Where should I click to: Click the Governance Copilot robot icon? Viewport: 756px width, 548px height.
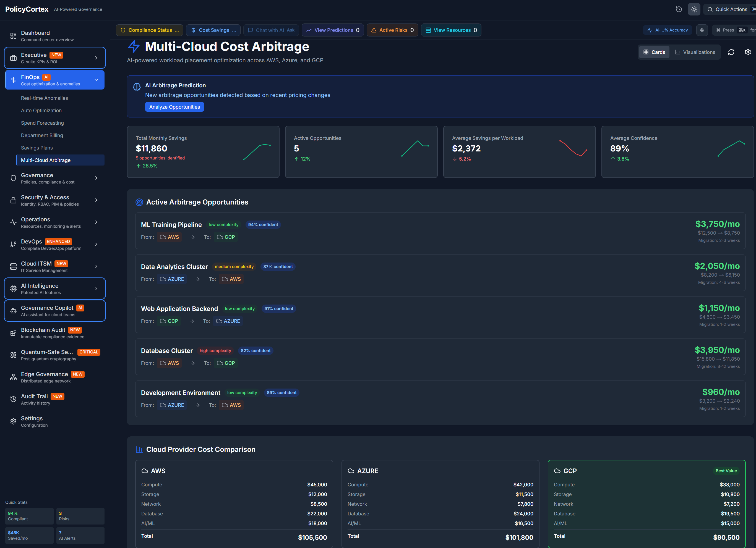pyautogui.click(x=13, y=311)
